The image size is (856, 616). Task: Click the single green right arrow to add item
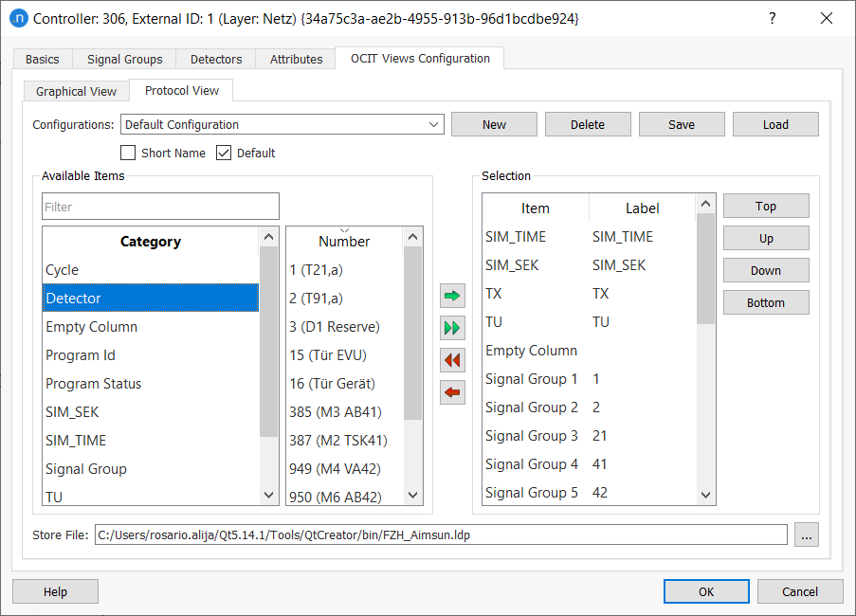point(452,297)
